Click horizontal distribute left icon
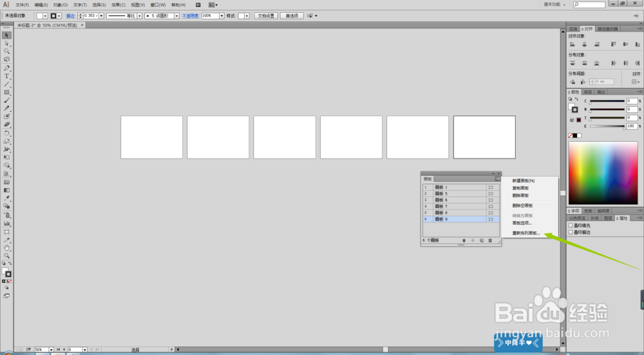The image size is (644, 355). 613,63
